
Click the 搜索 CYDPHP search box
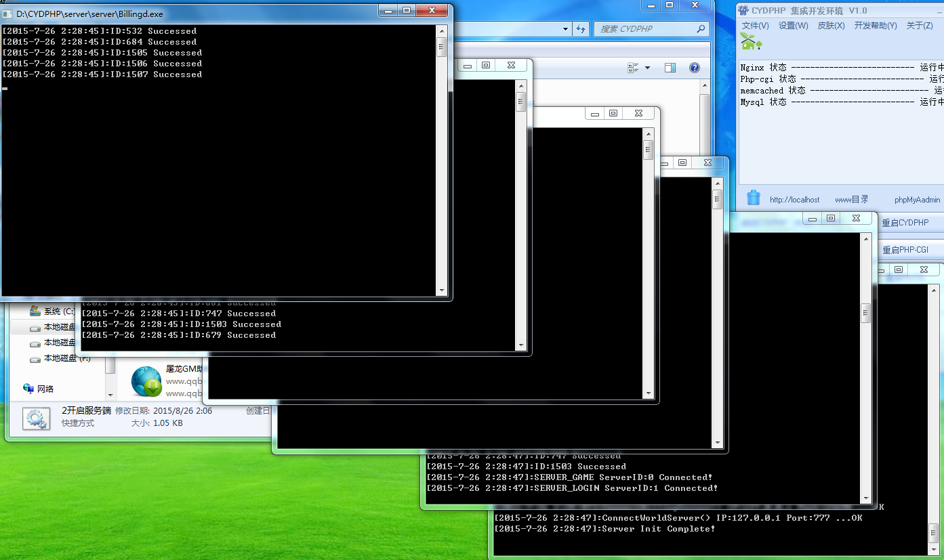click(645, 29)
